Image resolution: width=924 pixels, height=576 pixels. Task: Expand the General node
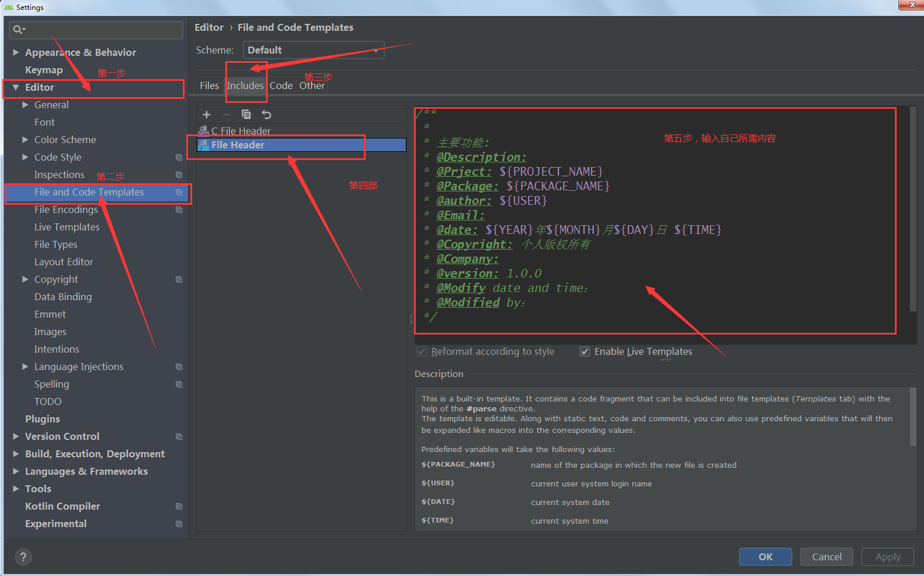(25, 105)
